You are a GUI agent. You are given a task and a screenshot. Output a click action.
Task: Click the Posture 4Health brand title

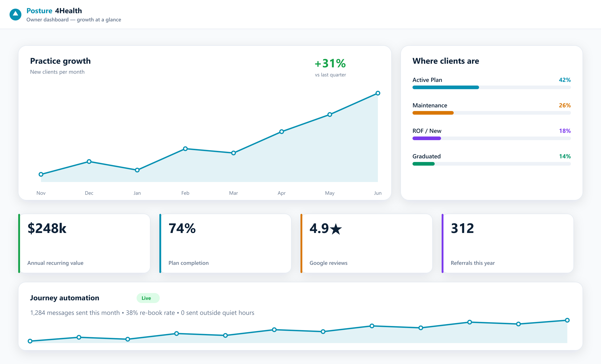coord(54,11)
